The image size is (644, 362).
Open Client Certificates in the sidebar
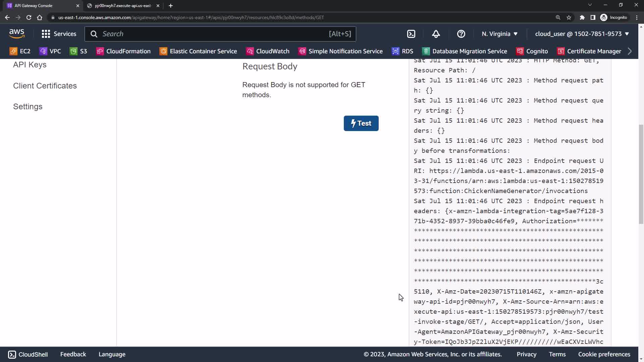45,86
